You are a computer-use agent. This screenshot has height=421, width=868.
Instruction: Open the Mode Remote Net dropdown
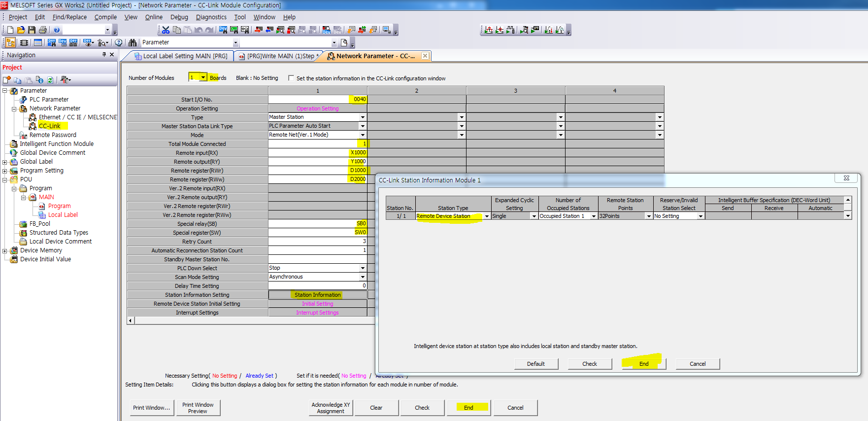(x=363, y=135)
